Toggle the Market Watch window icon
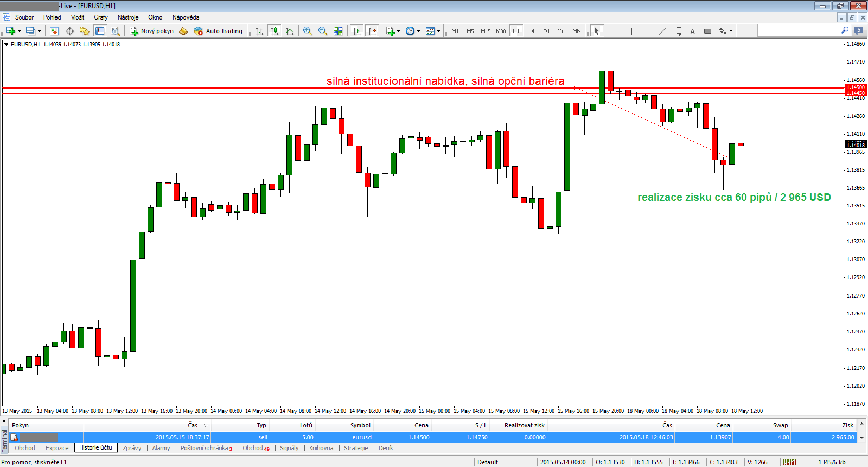This screenshot has width=868, height=467. point(54,31)
